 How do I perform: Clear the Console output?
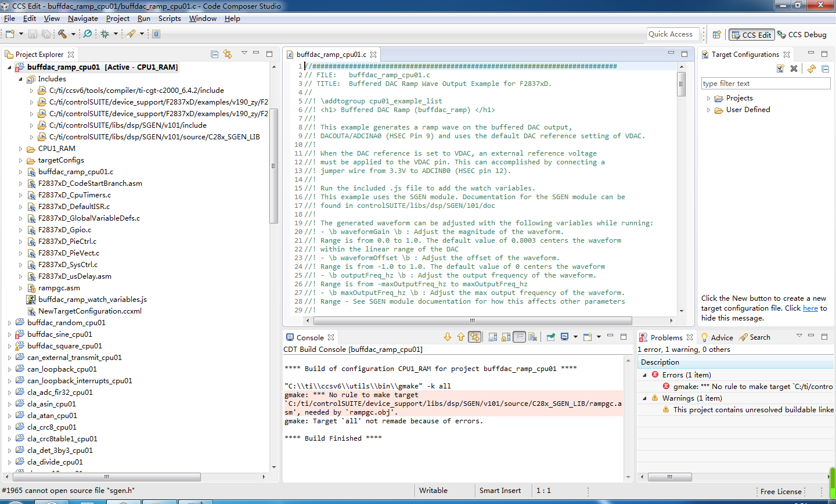pos(533,337)
